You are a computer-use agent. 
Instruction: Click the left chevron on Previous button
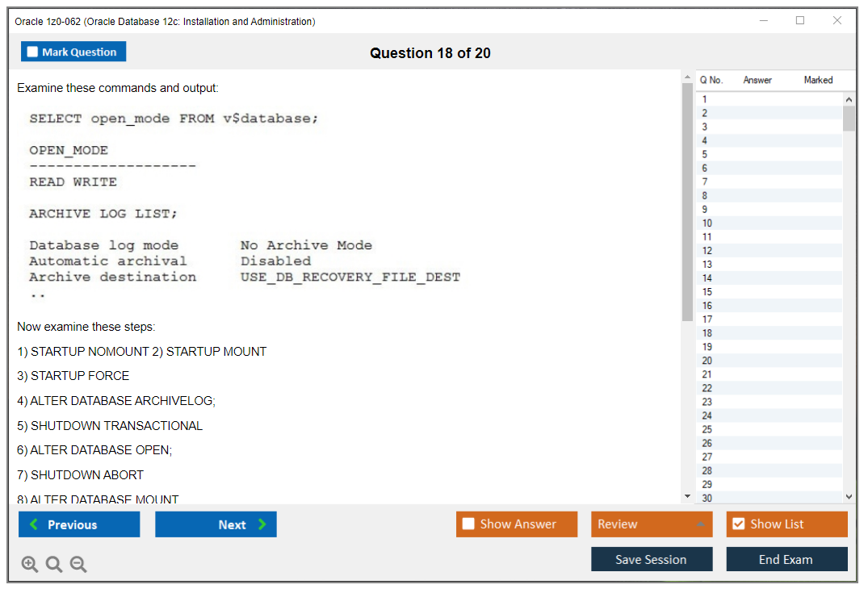[x=33, y=524]
